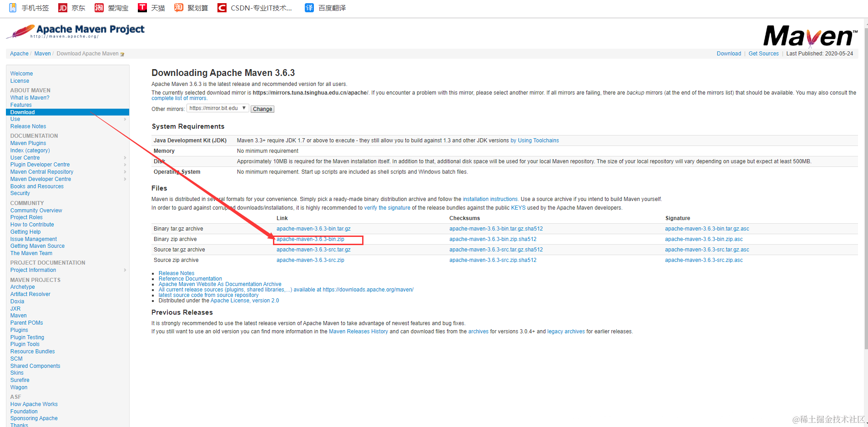Expand Project Information submenu arrow

click(125, 270)
